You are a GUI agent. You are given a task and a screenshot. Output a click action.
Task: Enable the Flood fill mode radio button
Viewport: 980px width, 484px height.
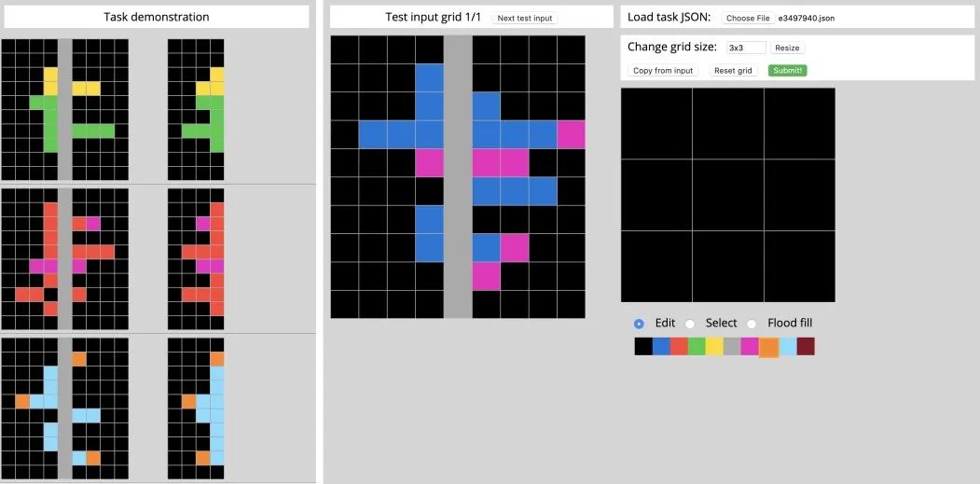(752, 324)
